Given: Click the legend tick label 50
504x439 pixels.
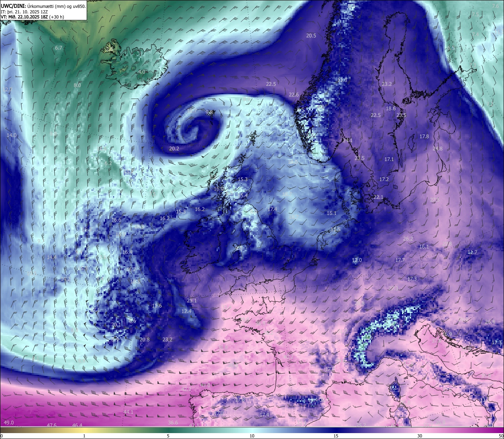Looking at the screenshot, I should 501,436.
